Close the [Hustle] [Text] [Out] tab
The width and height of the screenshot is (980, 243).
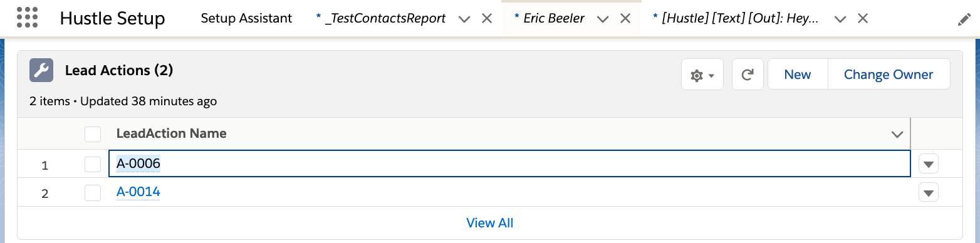(863, 19)
